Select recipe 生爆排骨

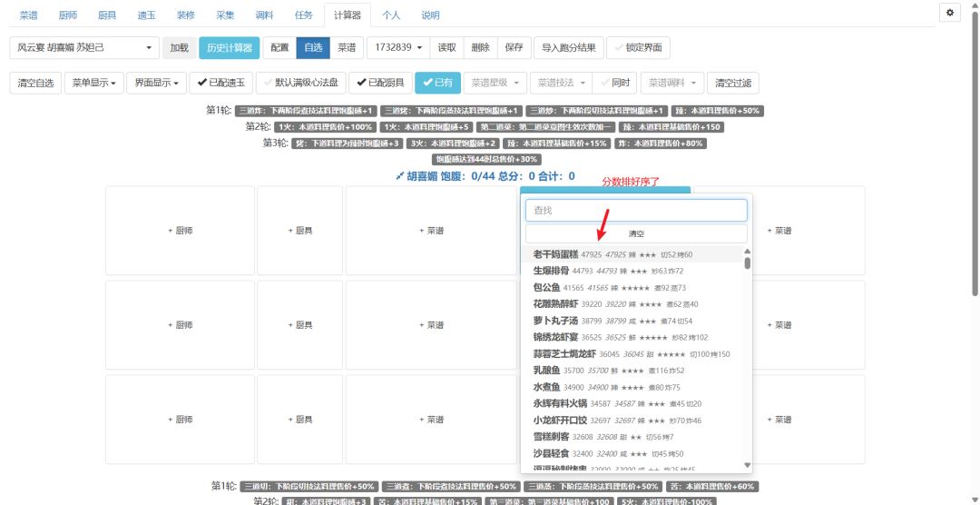632,271
